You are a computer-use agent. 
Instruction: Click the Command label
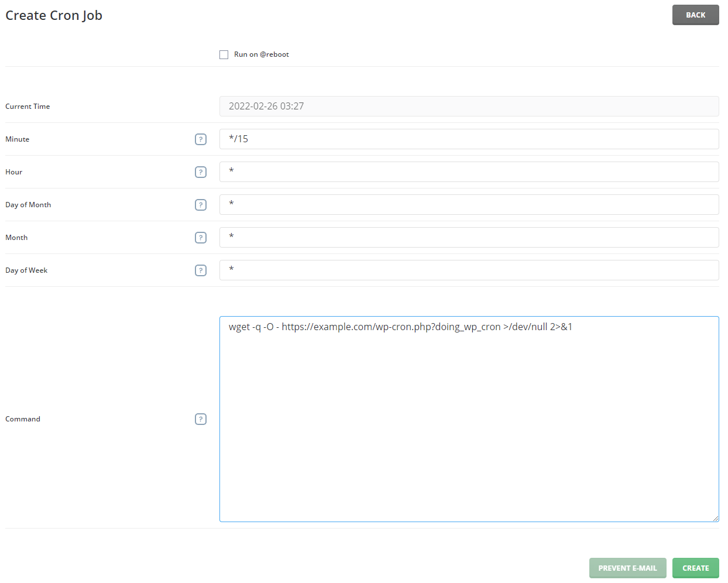pos(23,419)
